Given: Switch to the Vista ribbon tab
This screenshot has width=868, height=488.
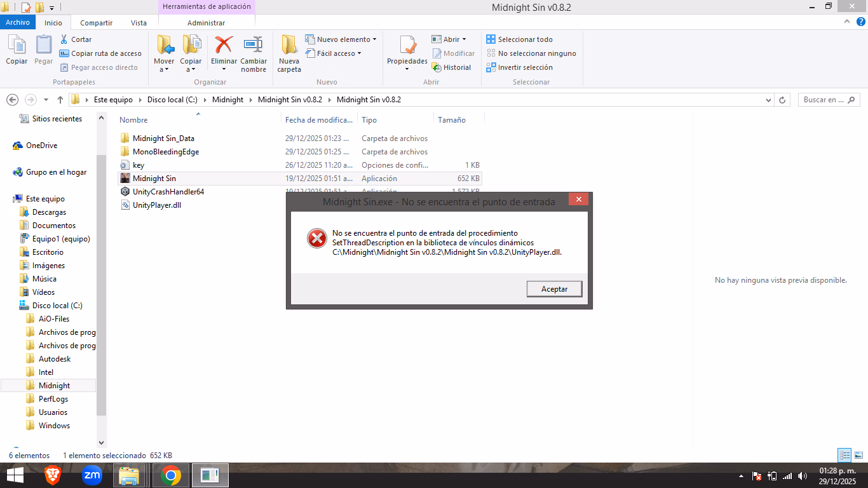Looking at the screenshot, I should (139, 23).
